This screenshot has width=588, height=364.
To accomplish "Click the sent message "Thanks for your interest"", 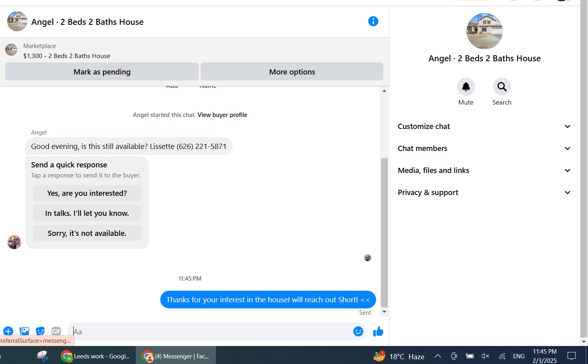I will 268,300.
